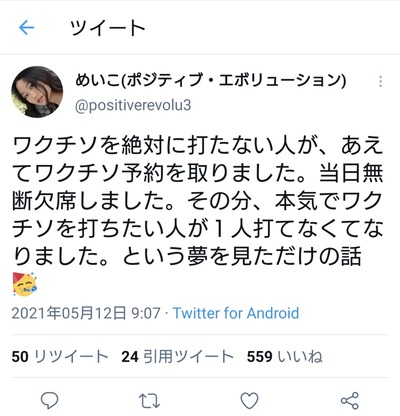Open the display name めいこ(ポジティブ・エボリューション)

click(x=211, y=80)
